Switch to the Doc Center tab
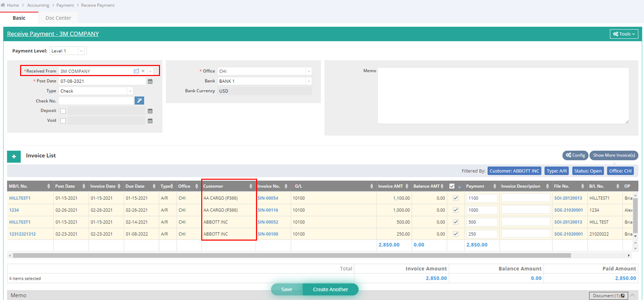 point(58,18)
